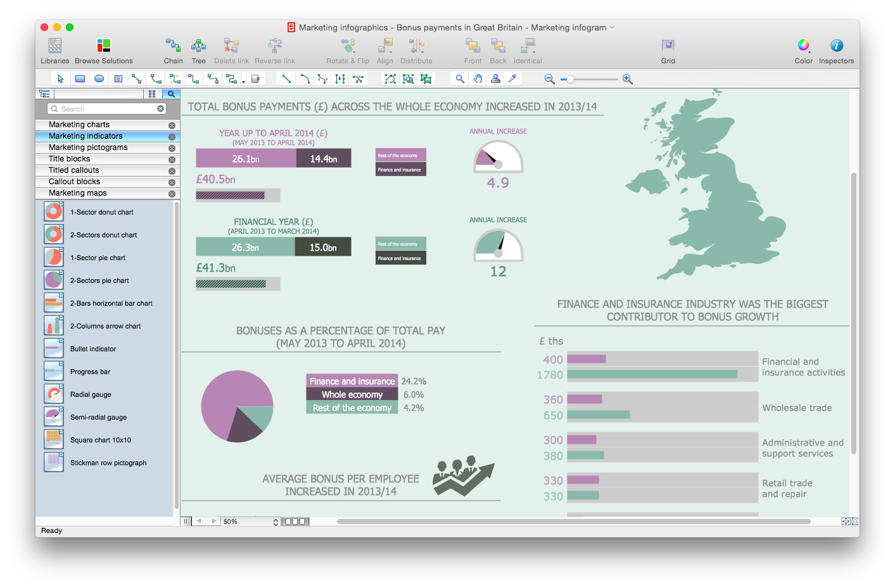Pick the eyedropper tool
Screen dimensions: 895x588
pos(512,79)
